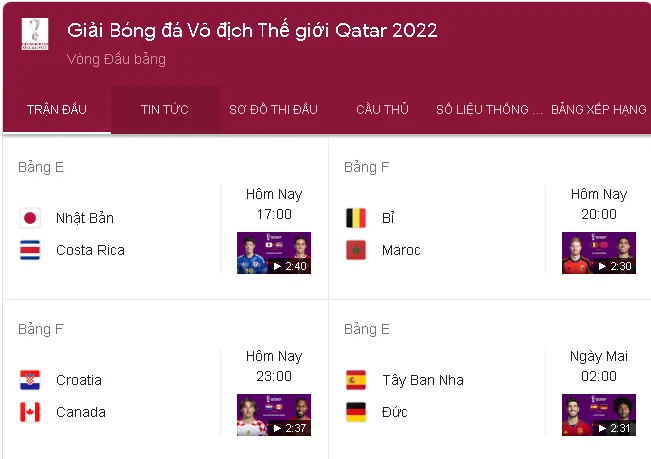Click the Costa Rica flag icon
The height and width of the screenshot is (459, 651).
[30, 250]
